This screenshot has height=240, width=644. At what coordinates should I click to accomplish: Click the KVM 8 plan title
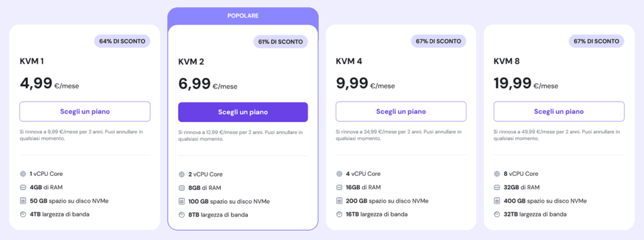(506, 62)
